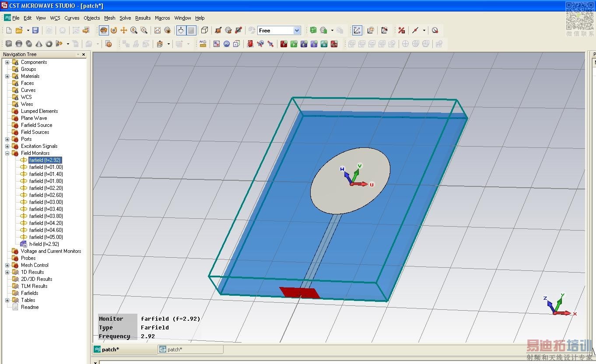
Task: Start the Eigenmode solver (E icon)
Action: point(304,44)
